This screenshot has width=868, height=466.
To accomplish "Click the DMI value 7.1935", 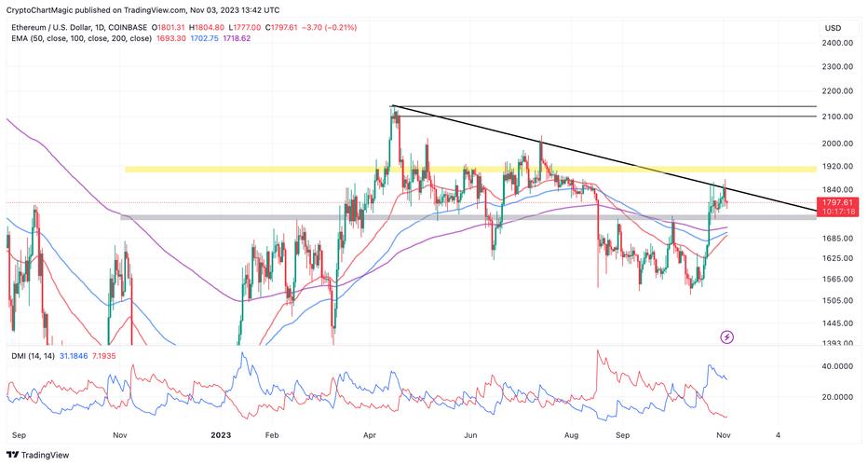I will (103, 356).
